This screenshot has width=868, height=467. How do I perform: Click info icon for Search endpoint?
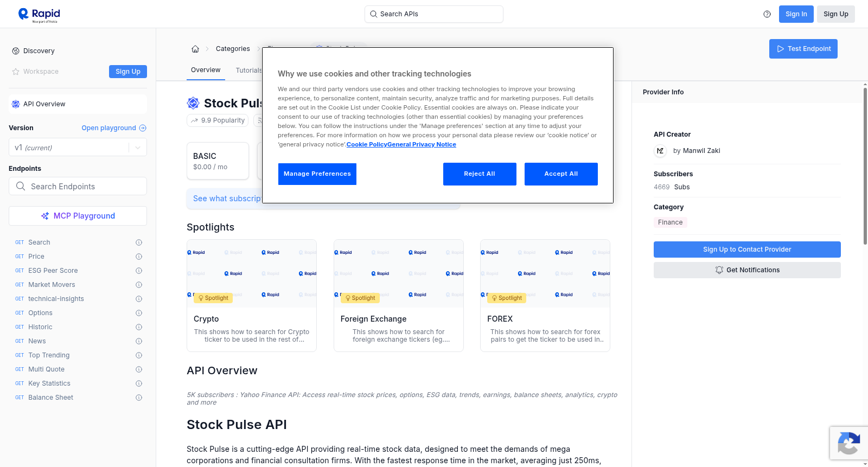[139, 242]
